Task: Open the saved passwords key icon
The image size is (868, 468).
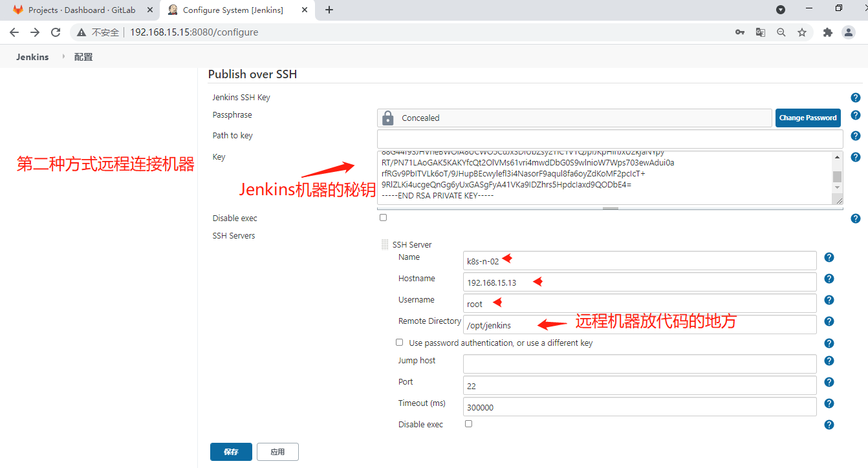Action: point(740,32)
